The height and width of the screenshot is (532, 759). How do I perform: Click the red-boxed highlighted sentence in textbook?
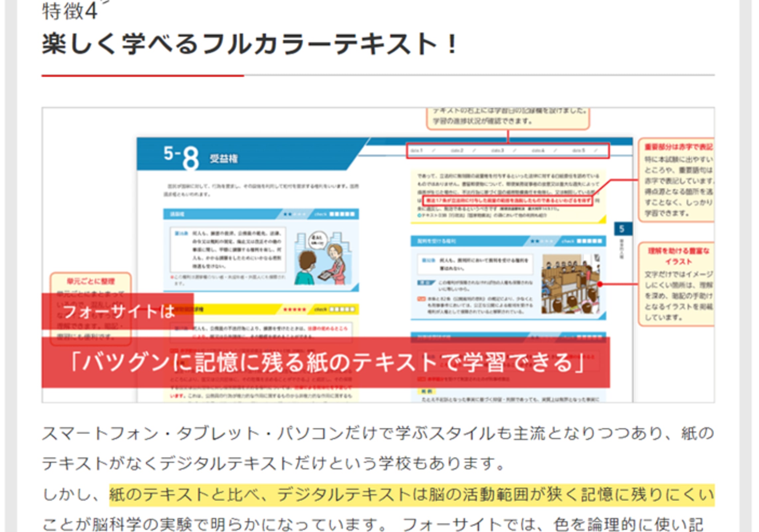click(507, 200)
